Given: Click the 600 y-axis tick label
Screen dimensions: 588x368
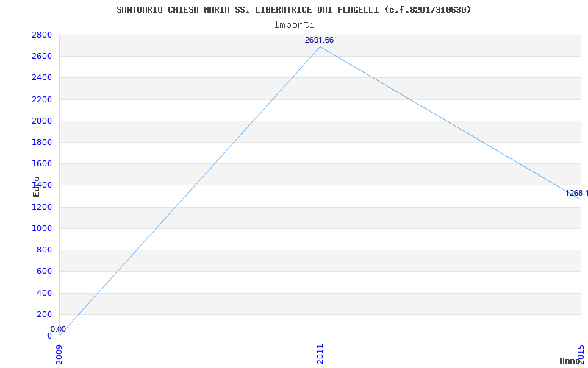Looking at the screenshot, I should click(44, 271).
